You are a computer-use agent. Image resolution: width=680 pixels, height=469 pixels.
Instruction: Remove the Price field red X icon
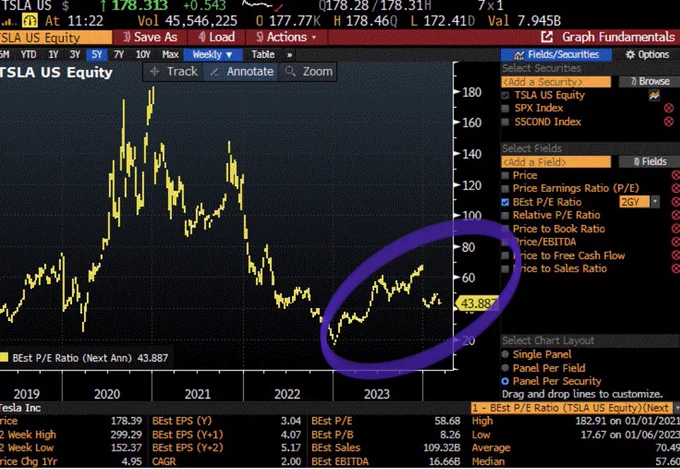click(675, 175)
